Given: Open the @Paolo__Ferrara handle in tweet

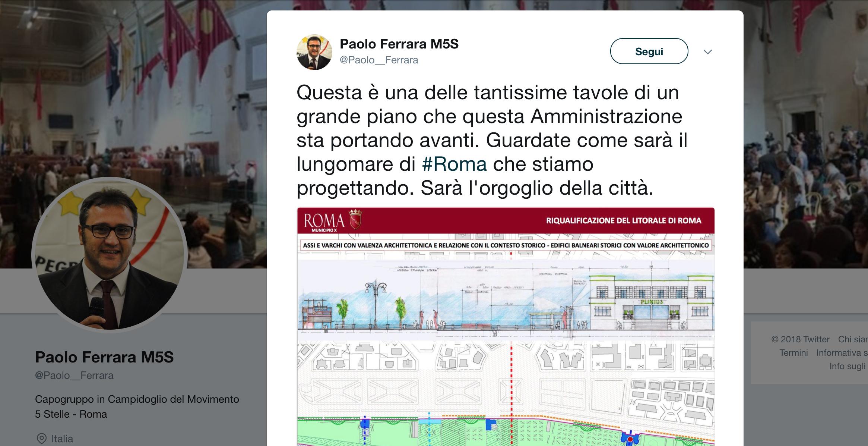Looking at the screenshot, I should 379,60.
